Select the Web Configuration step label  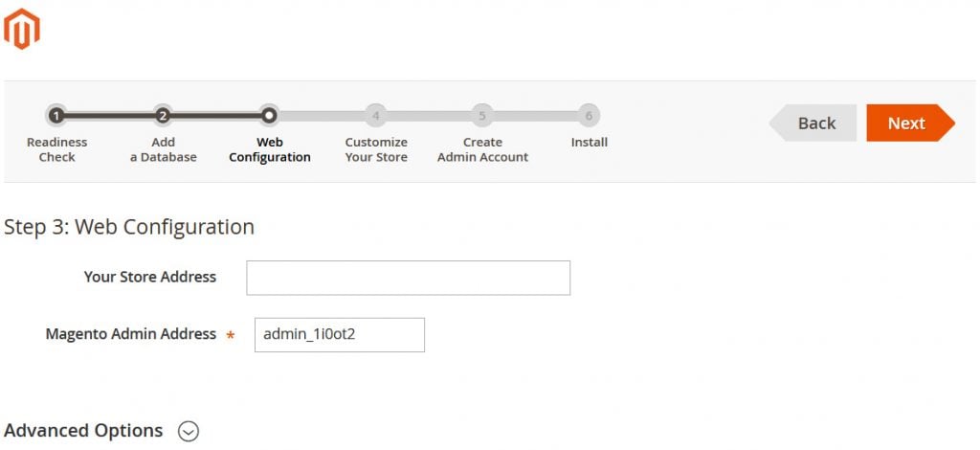pyautogui.click(x=270, y=149)
